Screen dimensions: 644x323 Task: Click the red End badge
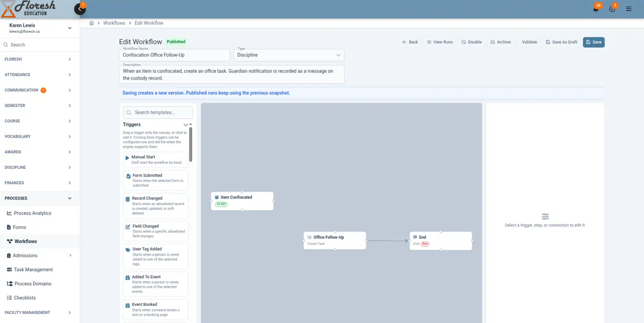(425, 244)
